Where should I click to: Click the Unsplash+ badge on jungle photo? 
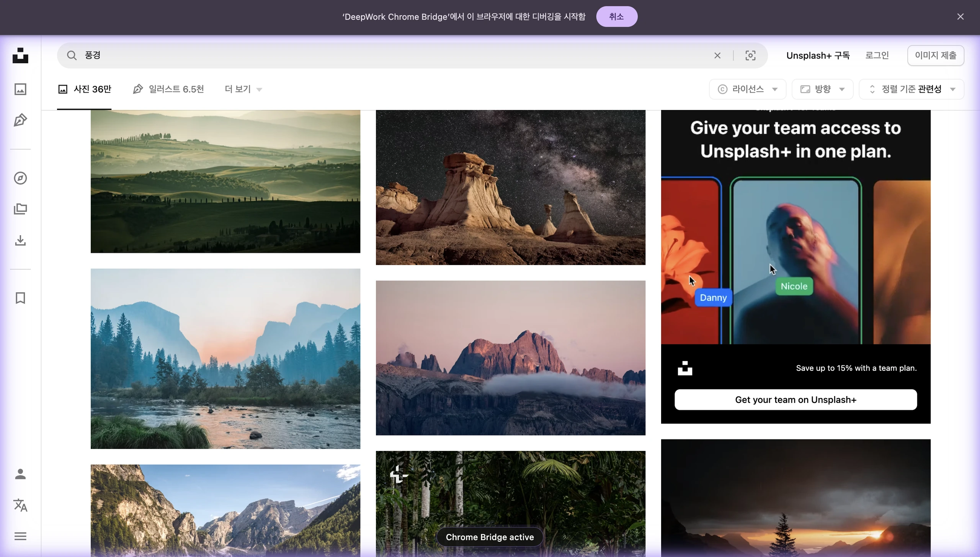[x=399, y=474]
